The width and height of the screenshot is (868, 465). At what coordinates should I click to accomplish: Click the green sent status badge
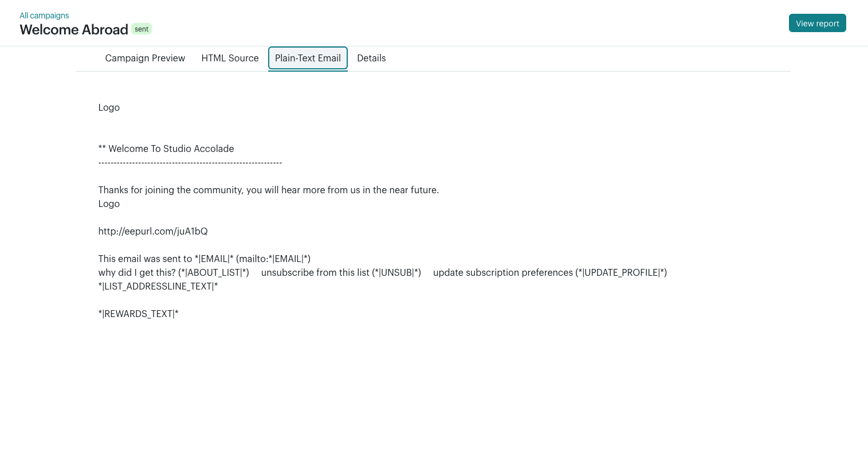coord(142,29)
